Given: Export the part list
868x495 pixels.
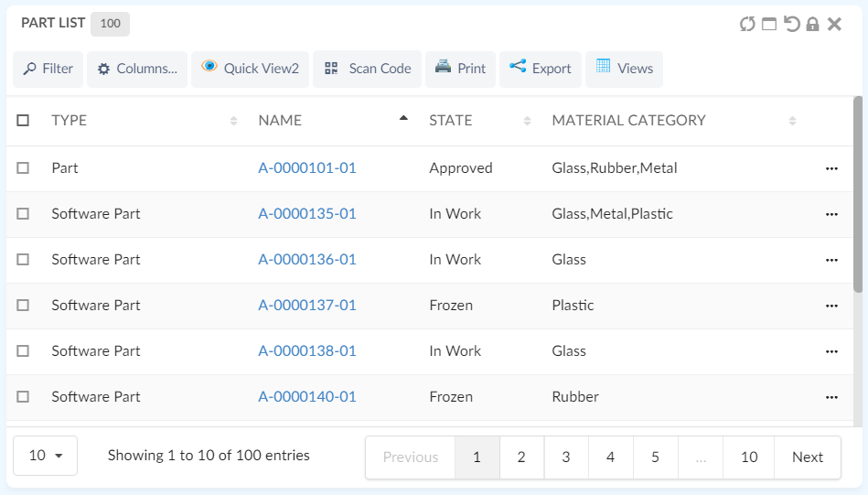Looking at the screenshot, I should click(540, 69).
